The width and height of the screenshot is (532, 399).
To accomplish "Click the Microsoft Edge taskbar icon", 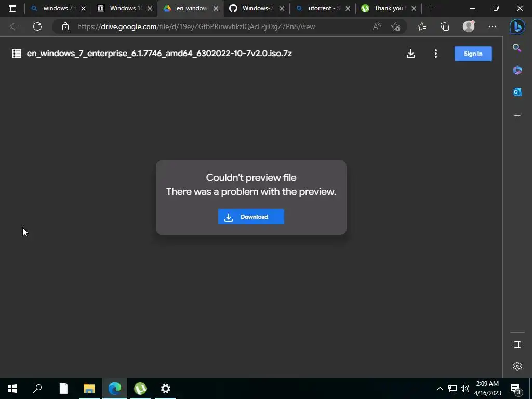I will 115,389.
